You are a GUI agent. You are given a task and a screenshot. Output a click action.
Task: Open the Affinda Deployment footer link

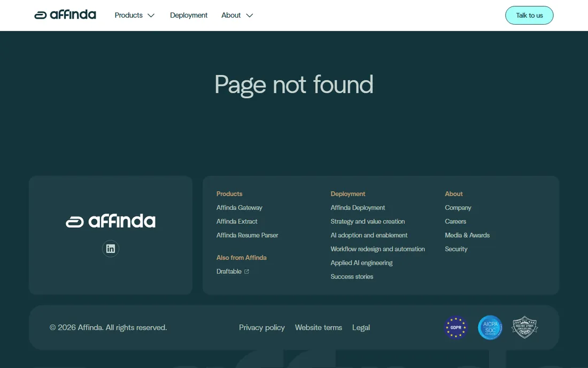(x=358, y=208)
